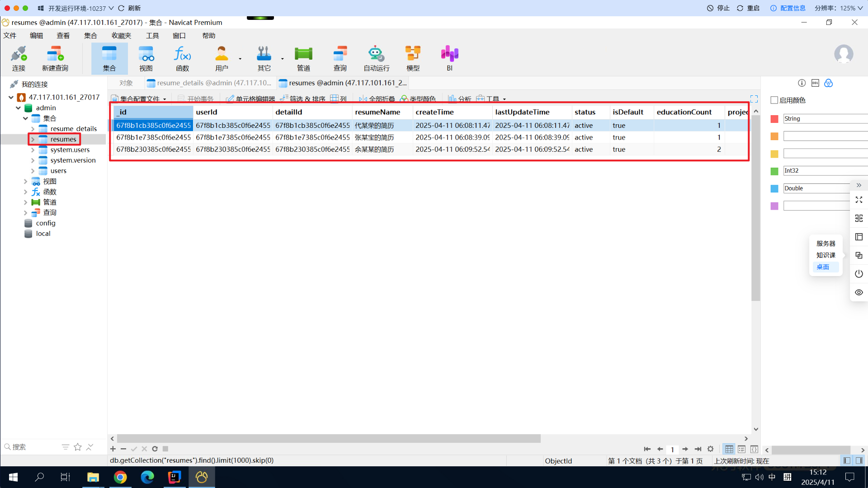Open the 编辑 menu

[36, 36]
